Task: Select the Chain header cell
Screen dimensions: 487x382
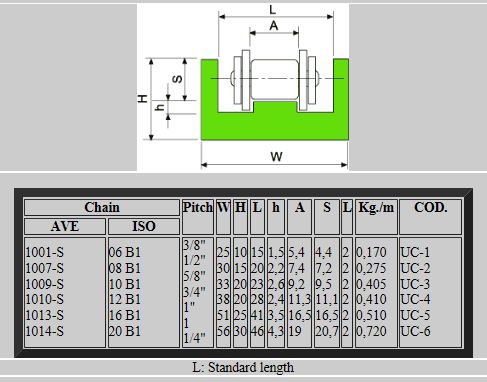Action: 102,207
